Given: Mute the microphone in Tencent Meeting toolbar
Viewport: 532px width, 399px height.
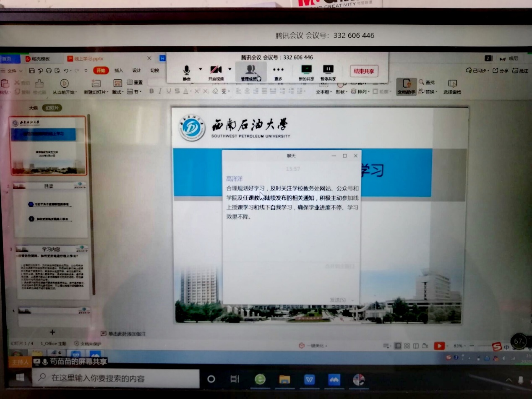Looking at the screenshot, I should coord(186,72).
